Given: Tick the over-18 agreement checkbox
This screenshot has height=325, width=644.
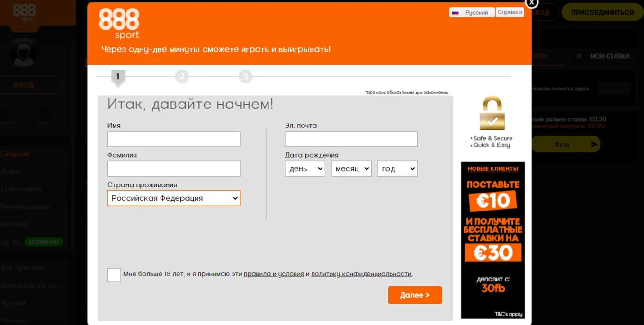Looking at the screenshot, I should coord(114,275).
